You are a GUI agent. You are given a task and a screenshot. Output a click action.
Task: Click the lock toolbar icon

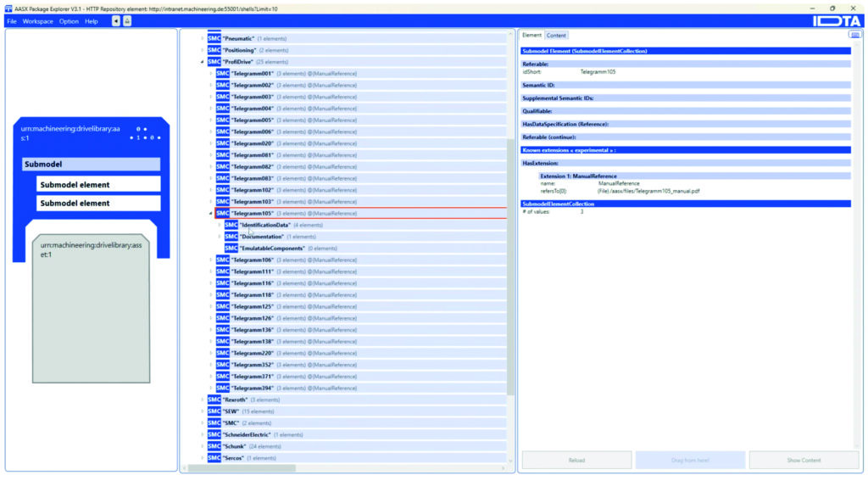coord(127,20)
